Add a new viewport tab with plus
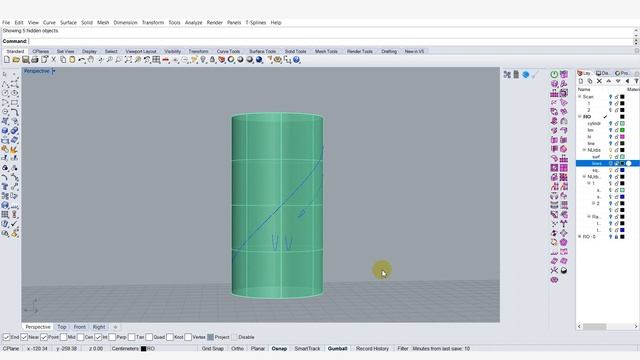The height and width of the screenshot is (360, 640). coord(116,327)
